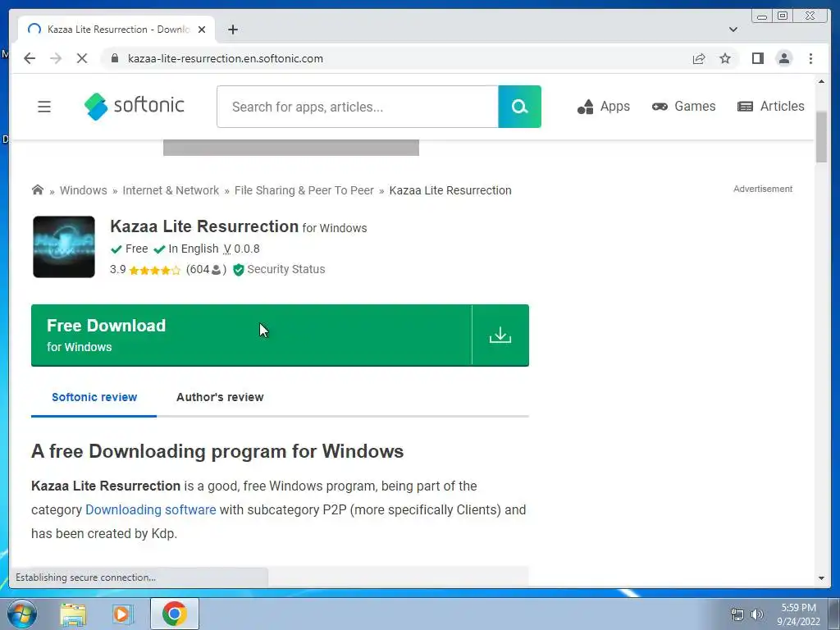Go to the breadcrumb home icon
This screenshot has width=840, height=630.
(x=38, y=189)
